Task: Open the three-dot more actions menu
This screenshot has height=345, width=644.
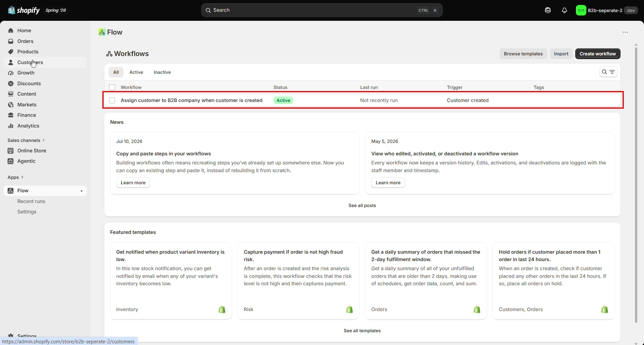Action: click(625, 32)
